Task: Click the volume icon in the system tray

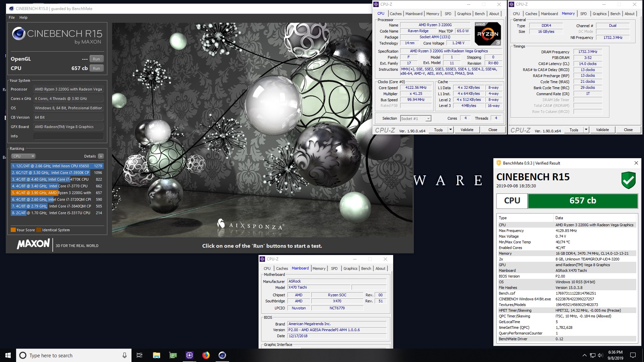Action: point(600,355)
